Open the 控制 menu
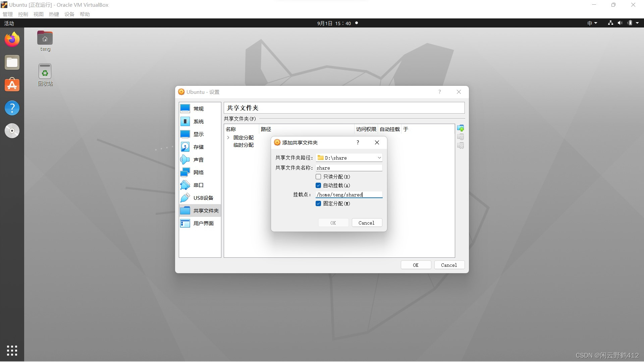This screenshot has width=644, height=362. [23, 14]
